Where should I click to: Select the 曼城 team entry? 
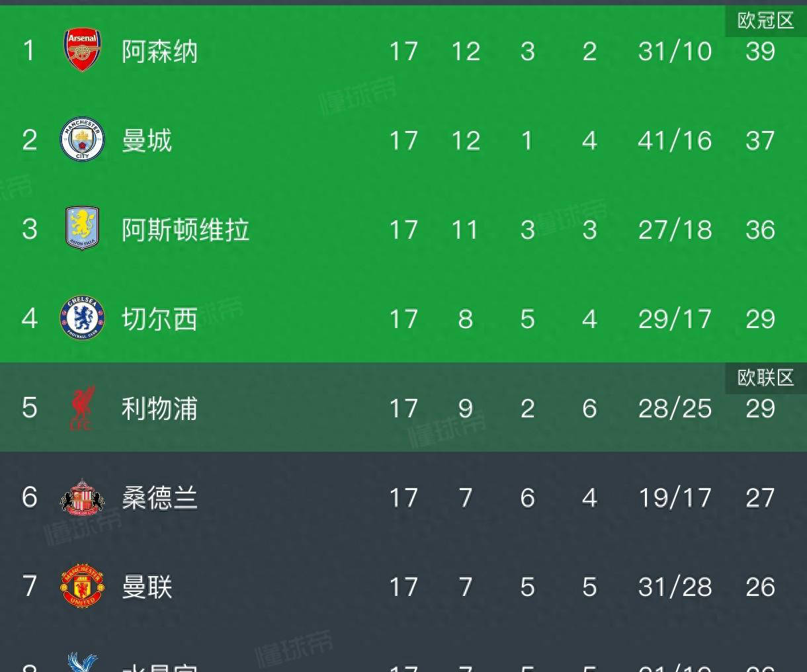click(x=146, y=140)
